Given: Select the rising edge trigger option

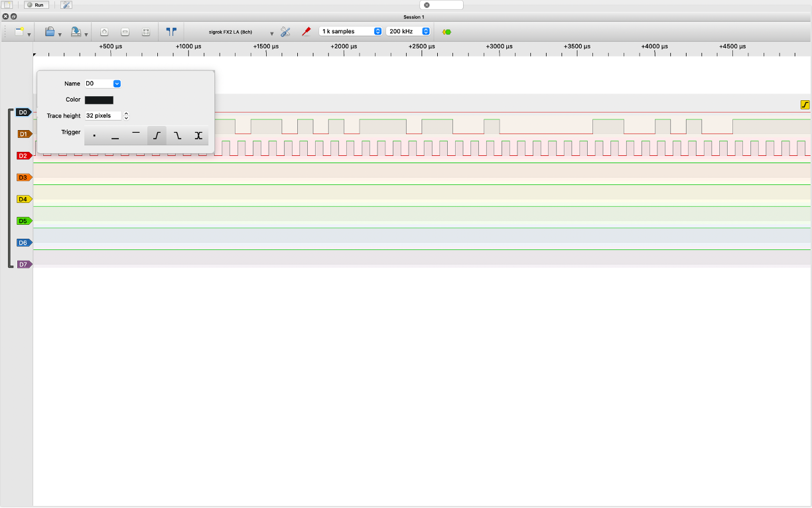Looking at the screenshot, I should pyautogui.click(x=157, y=135).
